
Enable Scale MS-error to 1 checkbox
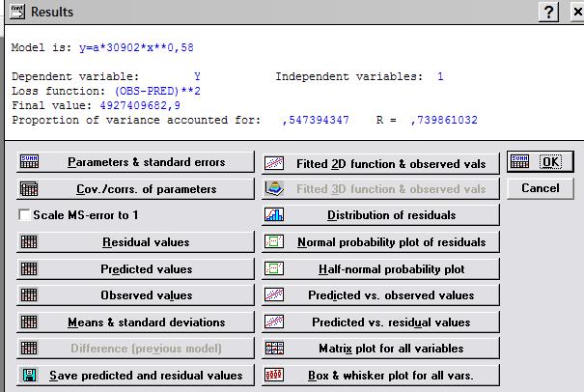(x=26, y=215)
